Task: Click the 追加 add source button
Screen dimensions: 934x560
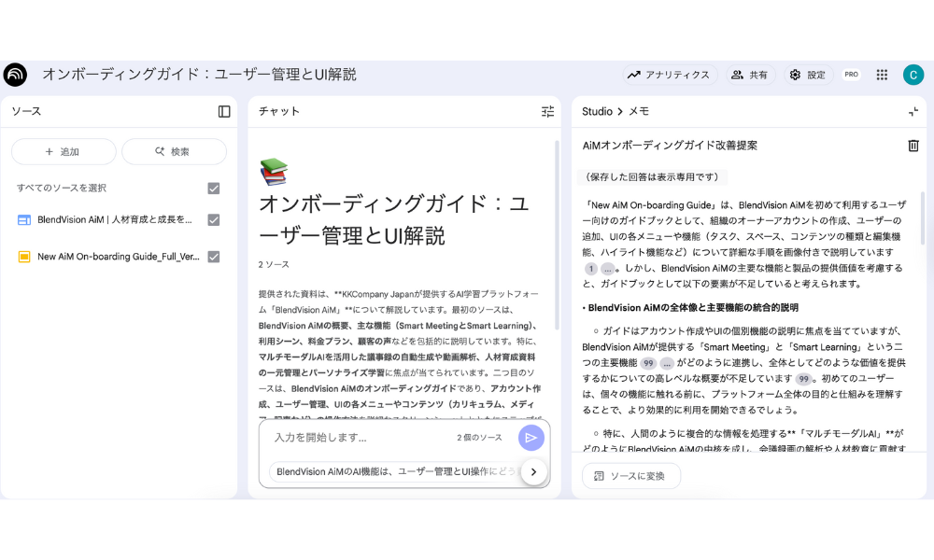Action: 64,152
